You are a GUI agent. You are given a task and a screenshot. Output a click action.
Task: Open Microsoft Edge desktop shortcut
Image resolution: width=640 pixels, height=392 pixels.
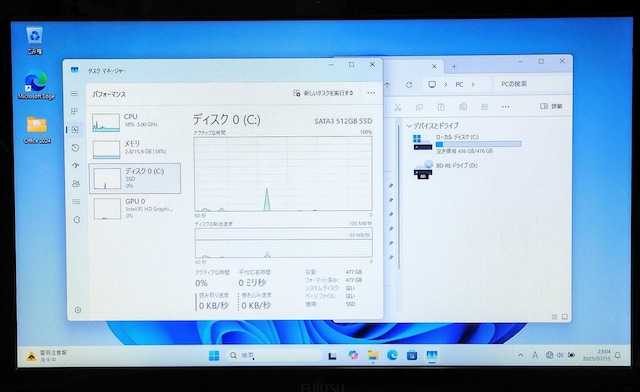click(x=36, y=85)
